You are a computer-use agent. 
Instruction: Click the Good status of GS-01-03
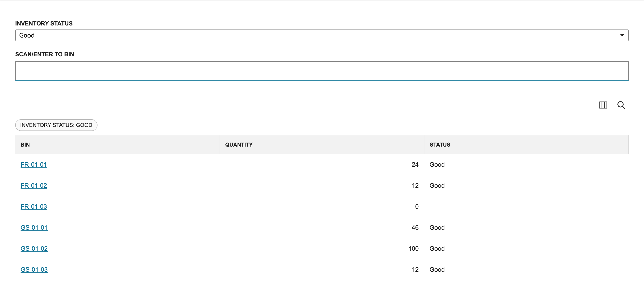(437, 269)
